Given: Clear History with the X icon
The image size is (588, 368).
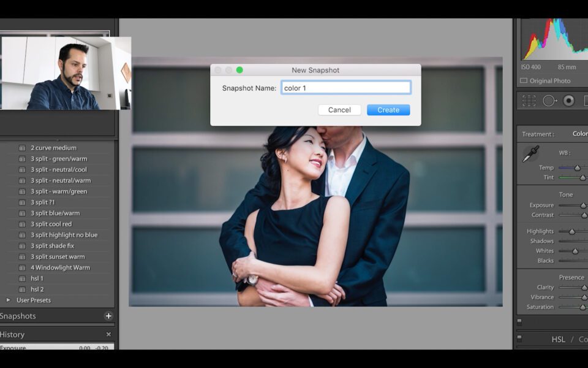Looking at the screenshot, I should (108, 334).
